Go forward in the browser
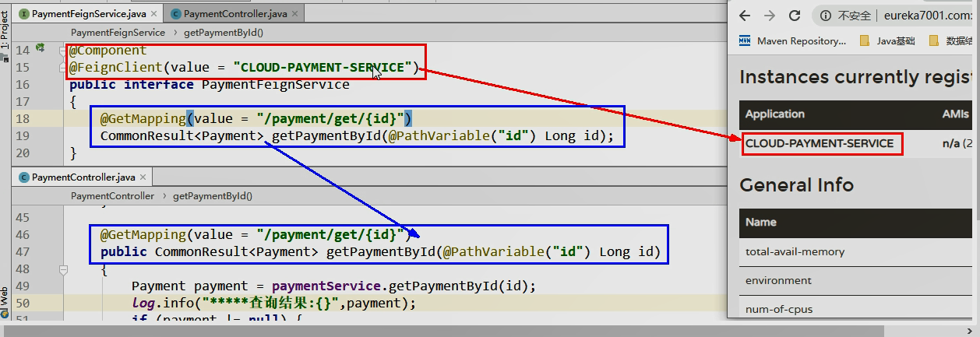980x337 pixels. coord(770,16)
